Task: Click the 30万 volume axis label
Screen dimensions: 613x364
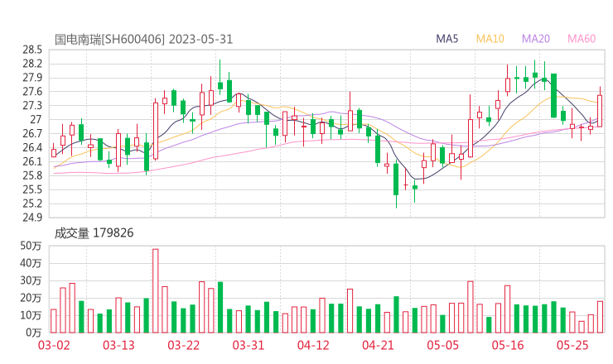Action: (31, 280)
